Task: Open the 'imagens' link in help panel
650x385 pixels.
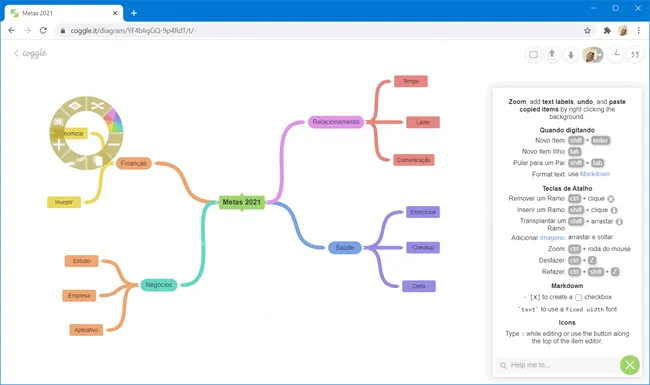Action: pyautogui.click(x=552, y=237)
